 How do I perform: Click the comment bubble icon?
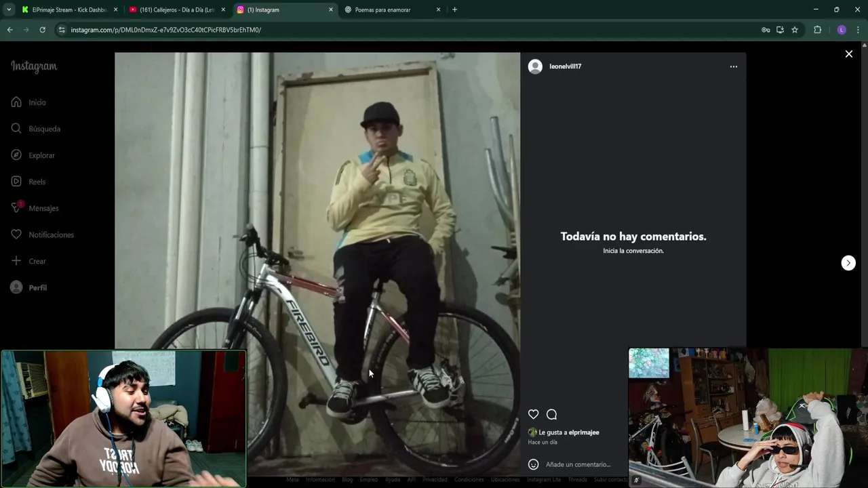(x=551, y=414)
